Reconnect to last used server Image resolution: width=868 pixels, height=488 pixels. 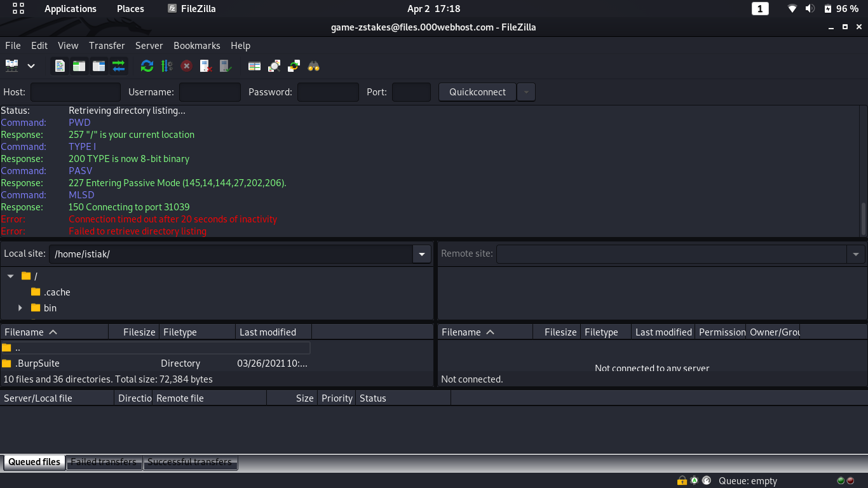point(226,65)
